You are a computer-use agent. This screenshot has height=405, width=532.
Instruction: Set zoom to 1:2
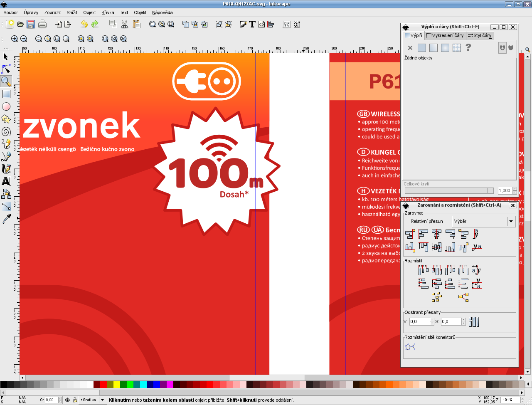pos(114,39)
